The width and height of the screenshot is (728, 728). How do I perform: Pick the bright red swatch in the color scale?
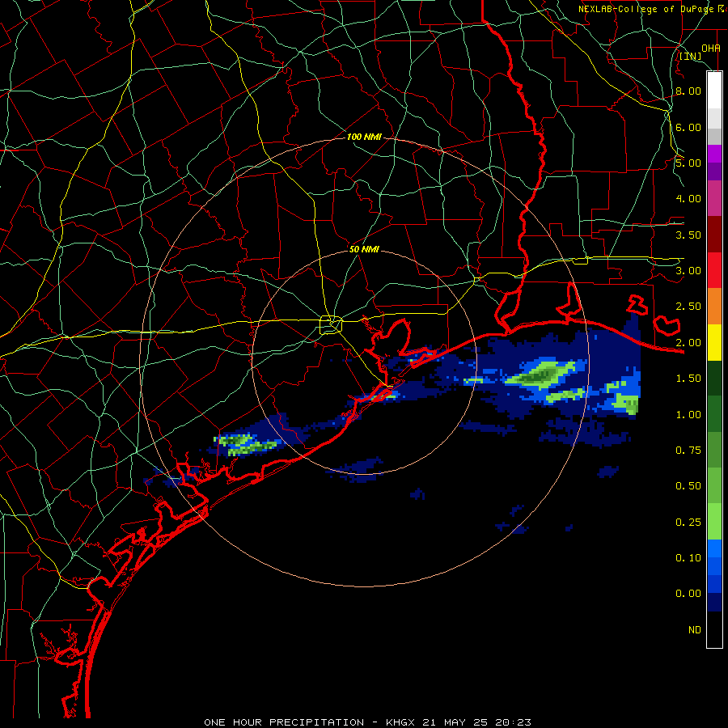coord(714,270)
